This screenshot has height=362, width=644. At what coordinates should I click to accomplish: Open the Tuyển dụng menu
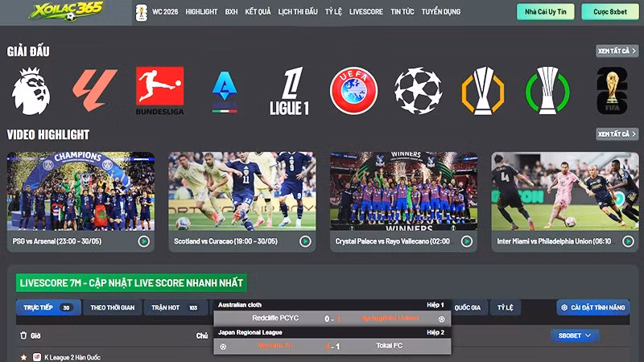(x=440, y=12)
